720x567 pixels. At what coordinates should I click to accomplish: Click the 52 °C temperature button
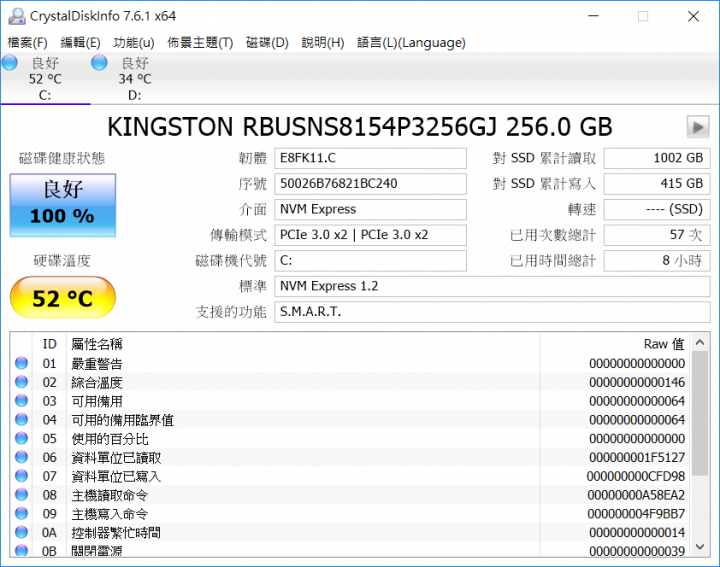pos(63,298)
